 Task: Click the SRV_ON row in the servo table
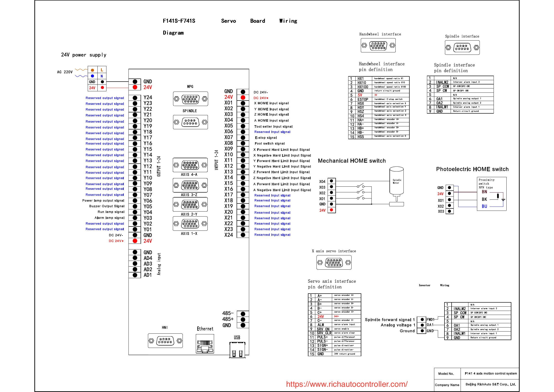(x=334, y=329)
